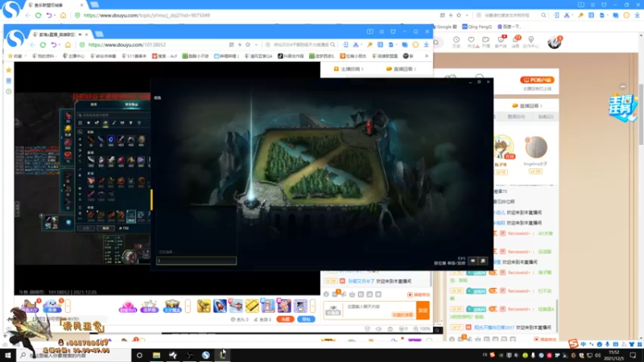Open the 搜索 - AcF bookmark
The image size is (644, 362).
[x=164, y=56]
